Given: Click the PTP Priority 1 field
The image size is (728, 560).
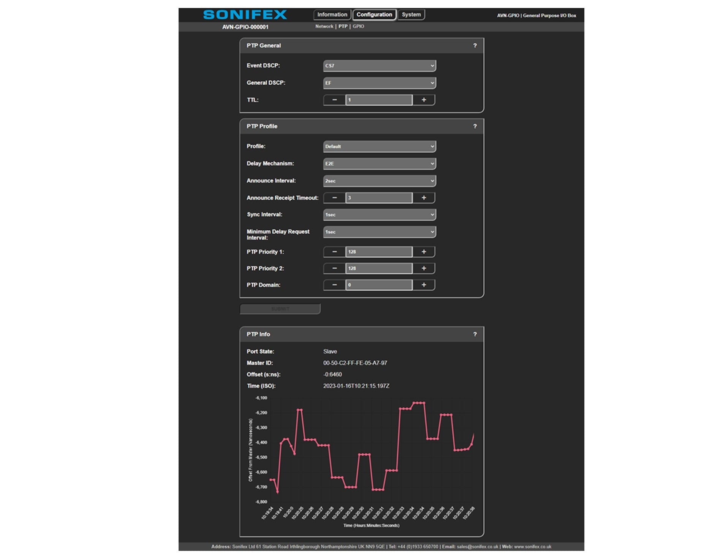Looking at the screenshot, I should (379, 252).
